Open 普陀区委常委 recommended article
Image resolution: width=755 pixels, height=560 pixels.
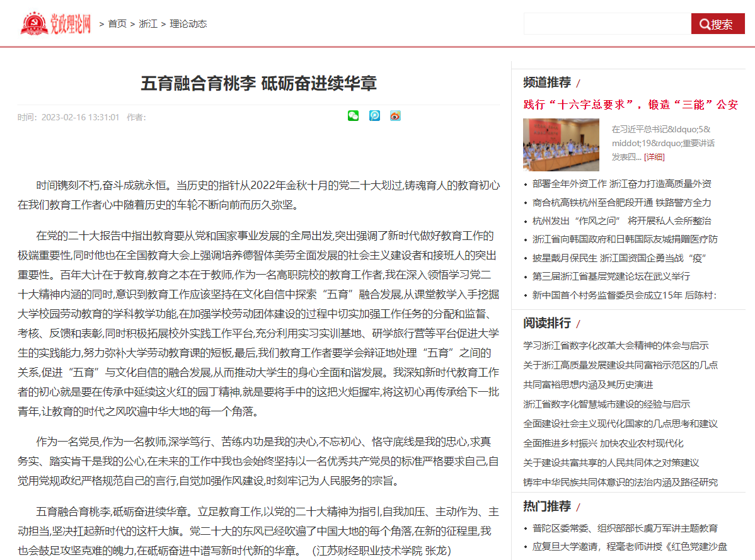(625, 529)
